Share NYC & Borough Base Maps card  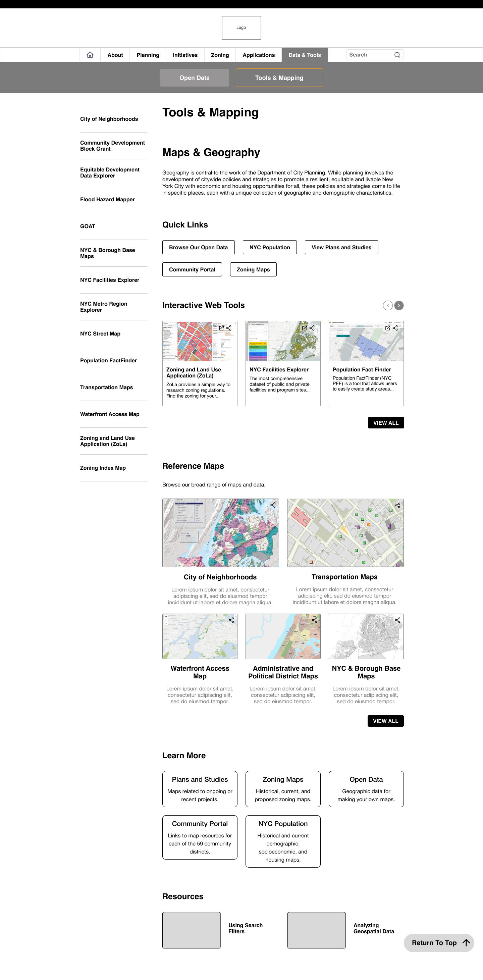398,620
